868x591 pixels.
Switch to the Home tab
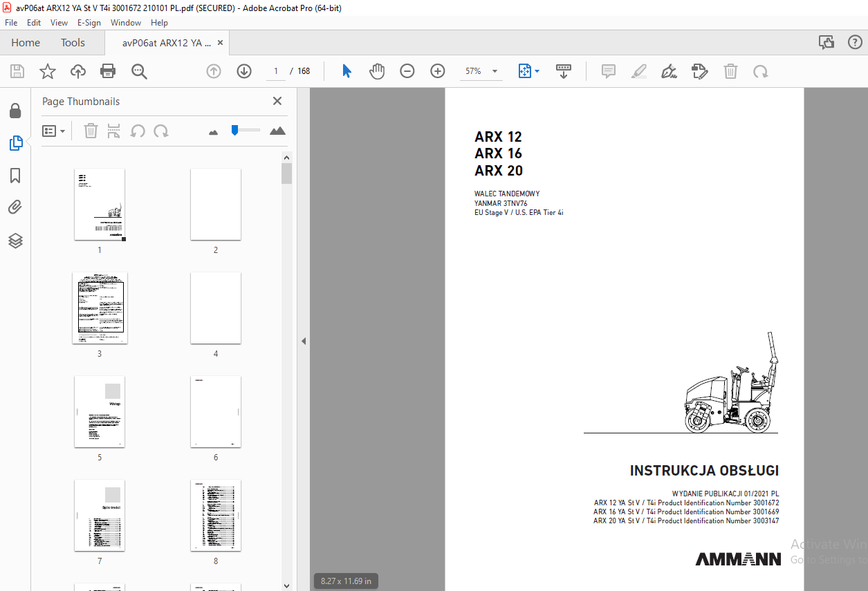coord(26,42)
